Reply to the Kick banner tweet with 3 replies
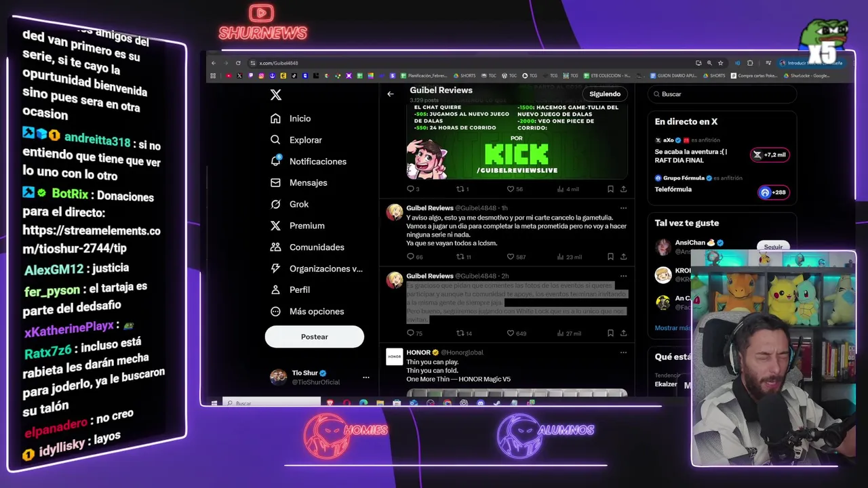Screen dimensions: 868x488 point(412,189)
